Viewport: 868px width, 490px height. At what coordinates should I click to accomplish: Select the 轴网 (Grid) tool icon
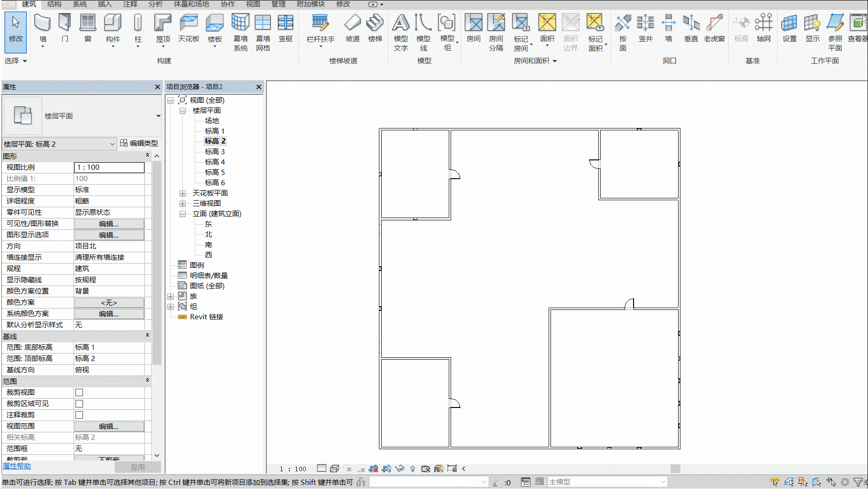(763, 23)
